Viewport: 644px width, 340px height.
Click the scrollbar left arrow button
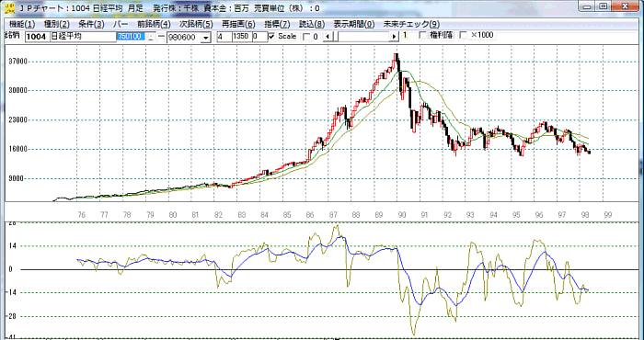click(328, 37)
